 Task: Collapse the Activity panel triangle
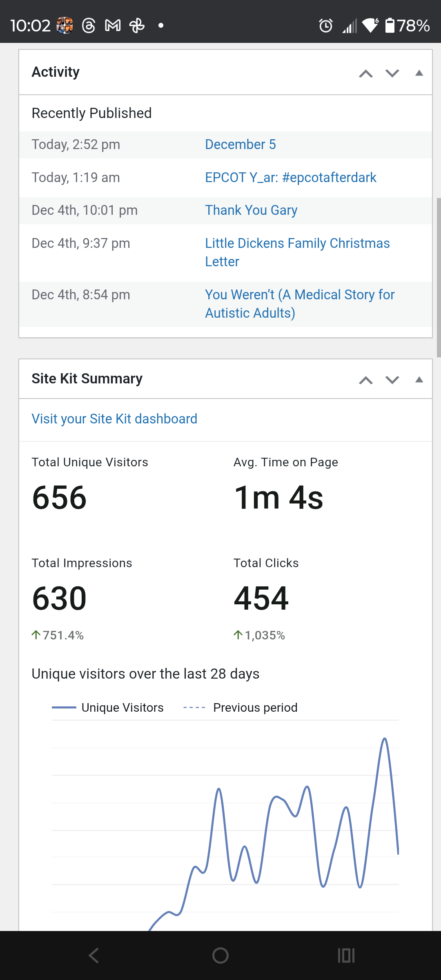(x=419, y=73)
